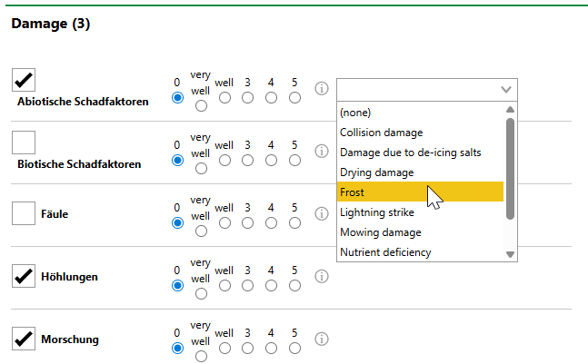Uncheck the Höhlungen checkbox
Image resolution: width=588 pixels, height=364 pixels.
pos(24,276)
